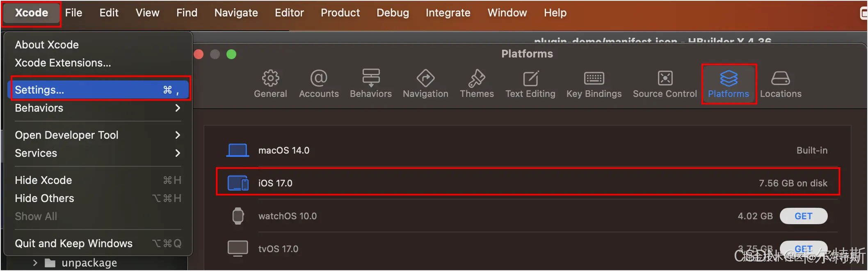Image resolution: width=868 pixels, height=271 pixels.
Task: Download watchOS 10.0 with GET button
Action: point(803,216)
